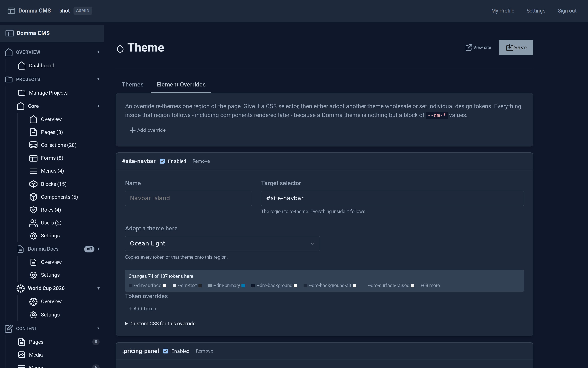Click Settings gear under World Cup 2026

tap(33, 315)
